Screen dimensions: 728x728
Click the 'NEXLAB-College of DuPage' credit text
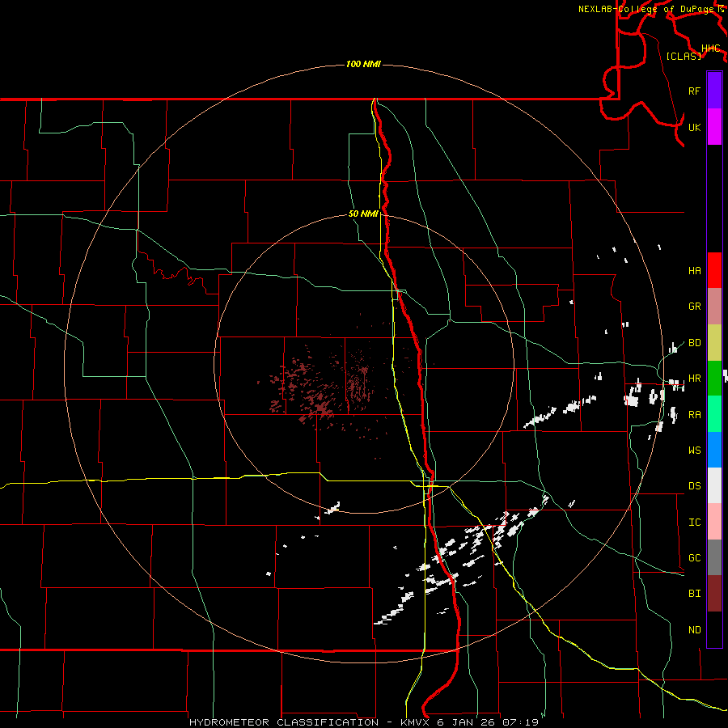point(647,9)
